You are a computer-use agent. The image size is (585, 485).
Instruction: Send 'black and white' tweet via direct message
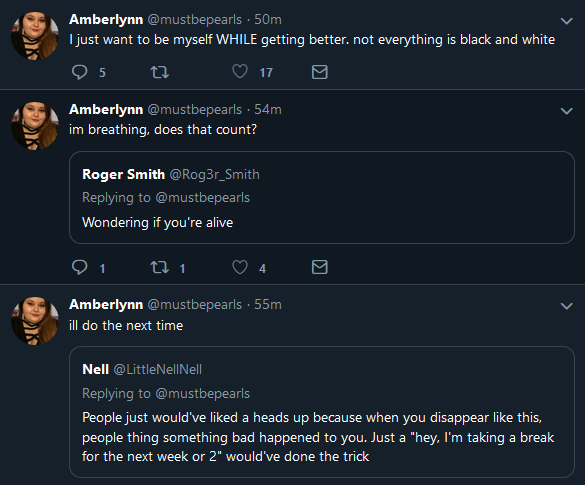(x=320, y=72)
